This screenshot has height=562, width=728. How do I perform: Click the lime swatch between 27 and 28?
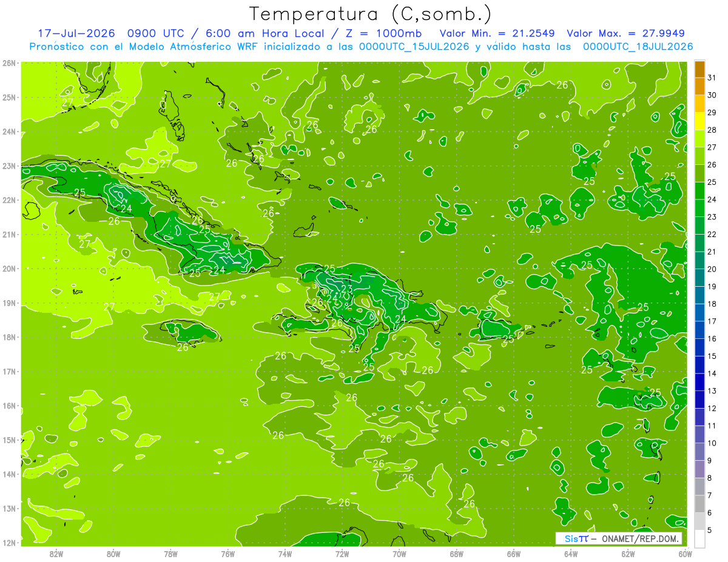coord(699,138)
